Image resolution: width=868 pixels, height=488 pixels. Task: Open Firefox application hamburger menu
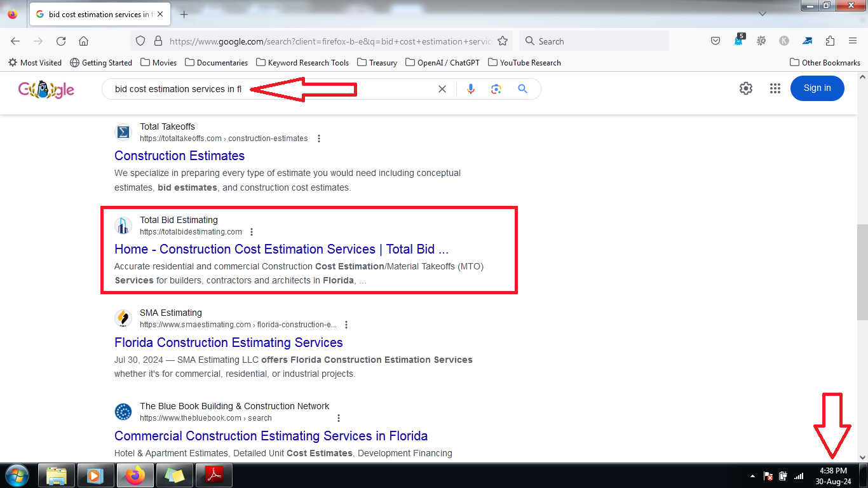tap(853, 41)
